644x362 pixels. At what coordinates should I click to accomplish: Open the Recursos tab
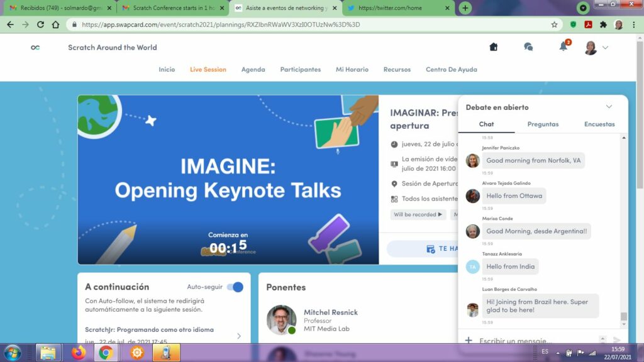[397, 69]
